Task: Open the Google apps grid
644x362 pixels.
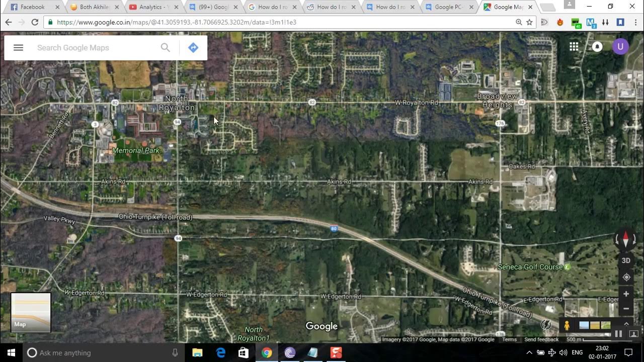Action: tap(574, 47)
